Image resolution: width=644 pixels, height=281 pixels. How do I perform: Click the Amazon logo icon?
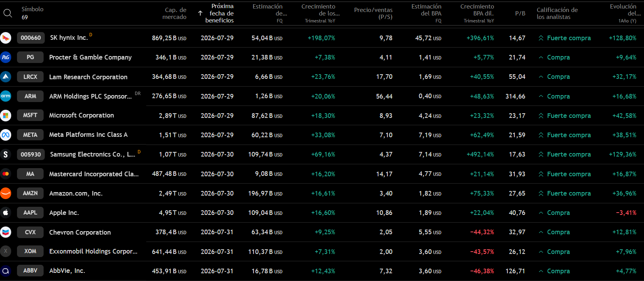click(x=6, y=193)
